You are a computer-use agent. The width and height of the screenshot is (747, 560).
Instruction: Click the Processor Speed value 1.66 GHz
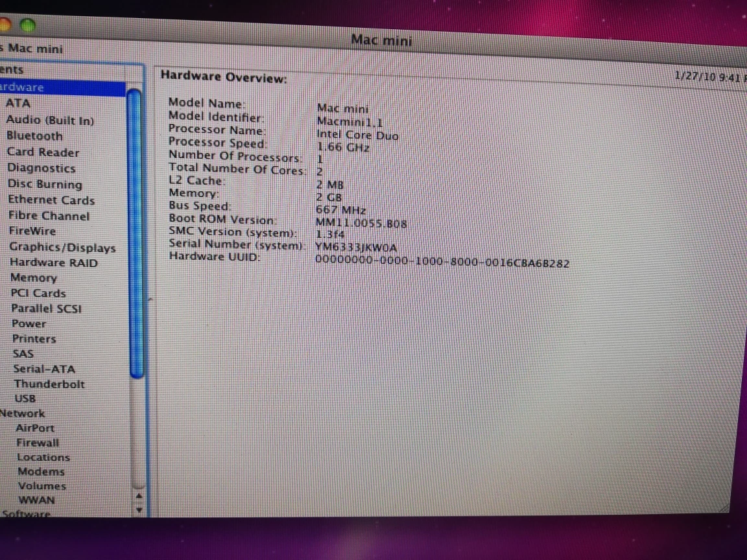343,148
